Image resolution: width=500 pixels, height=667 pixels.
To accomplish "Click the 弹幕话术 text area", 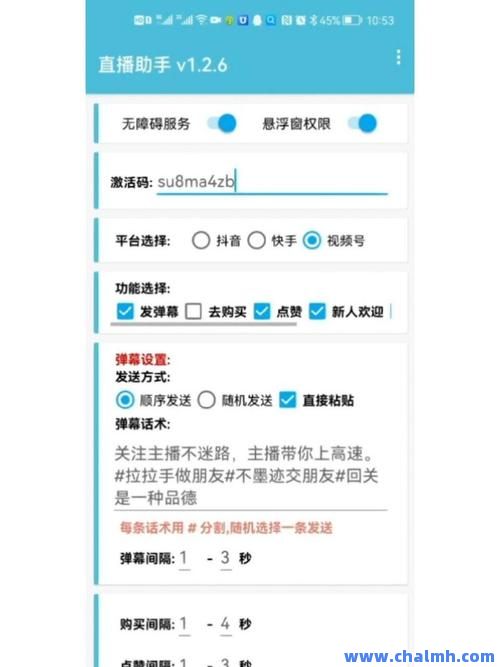I will (251, 476).
